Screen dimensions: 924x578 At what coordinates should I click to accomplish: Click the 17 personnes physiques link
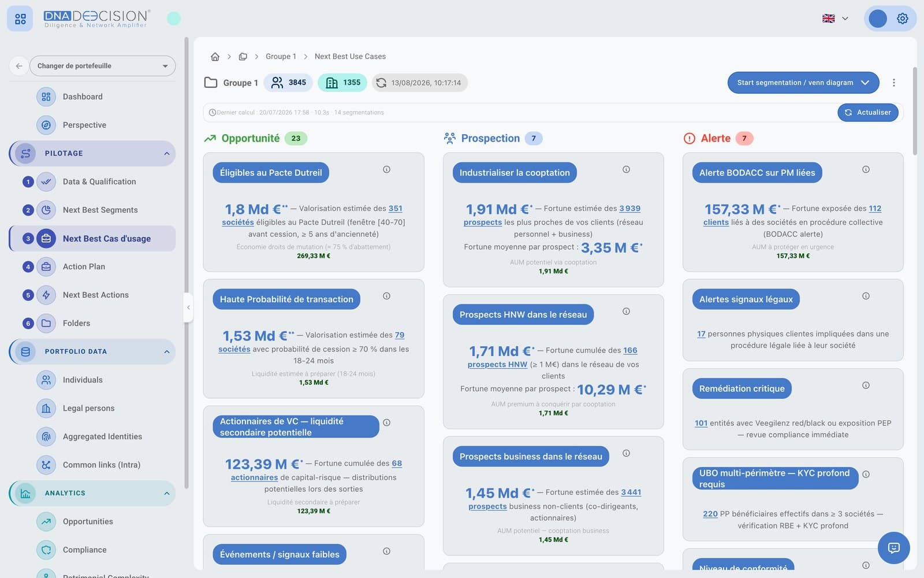(701, 334)
